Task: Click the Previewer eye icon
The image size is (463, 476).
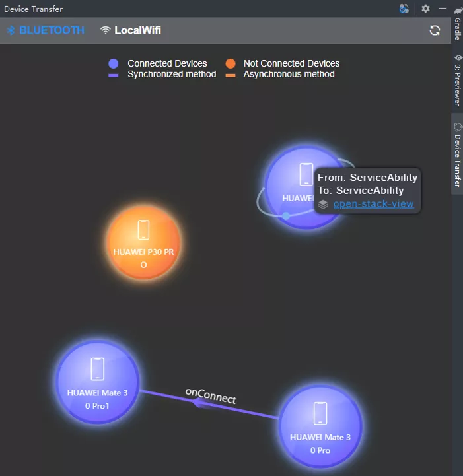Action: click(458, 57)
